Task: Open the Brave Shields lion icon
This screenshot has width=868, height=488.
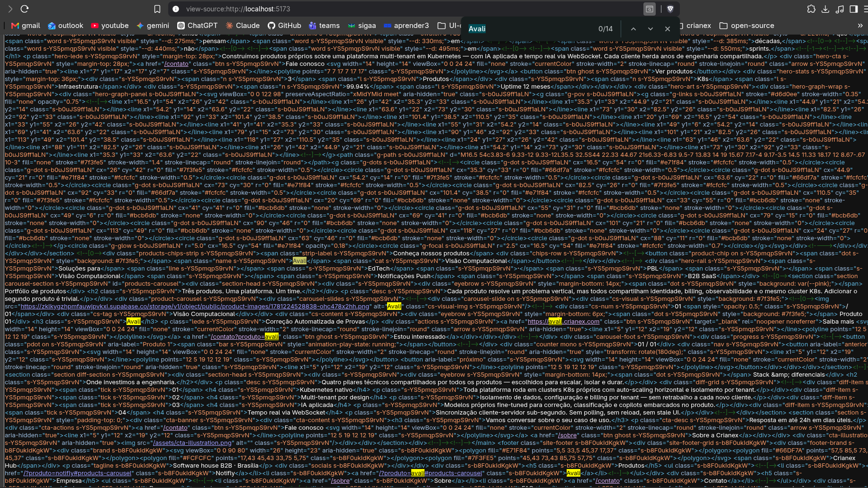Action: [670, 9]
